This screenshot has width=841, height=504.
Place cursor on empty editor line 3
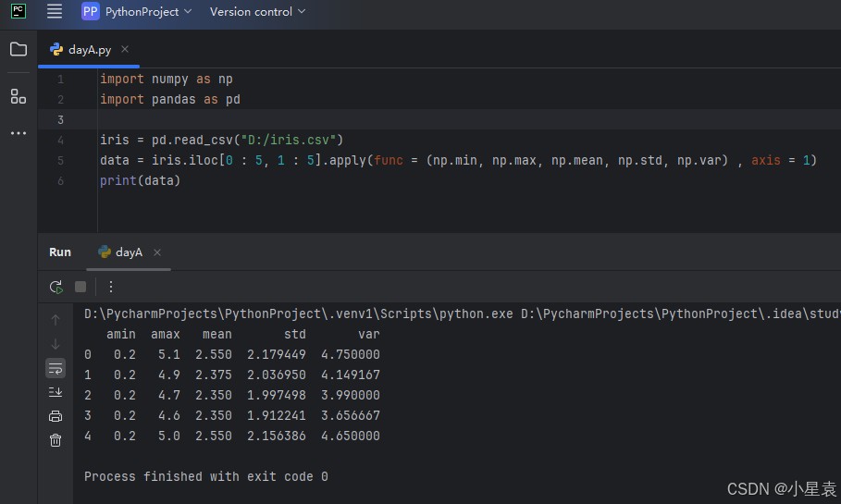tap(370, 119)
